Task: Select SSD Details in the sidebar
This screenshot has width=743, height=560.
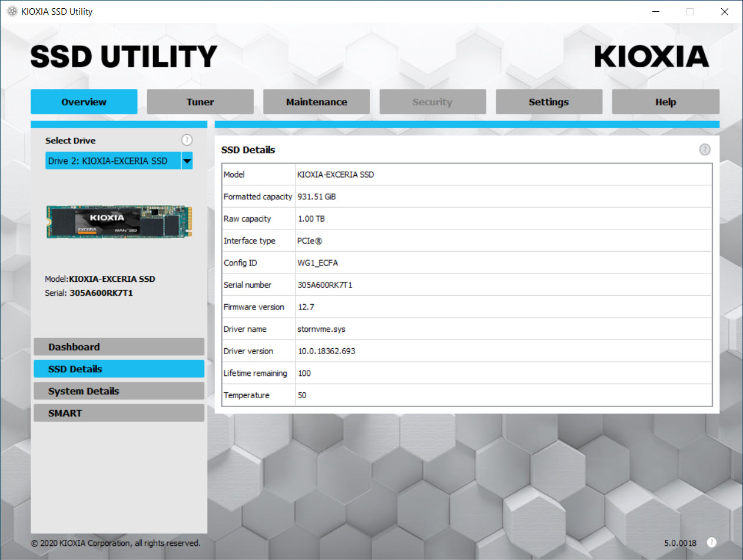Action: (x=119, y=369)
